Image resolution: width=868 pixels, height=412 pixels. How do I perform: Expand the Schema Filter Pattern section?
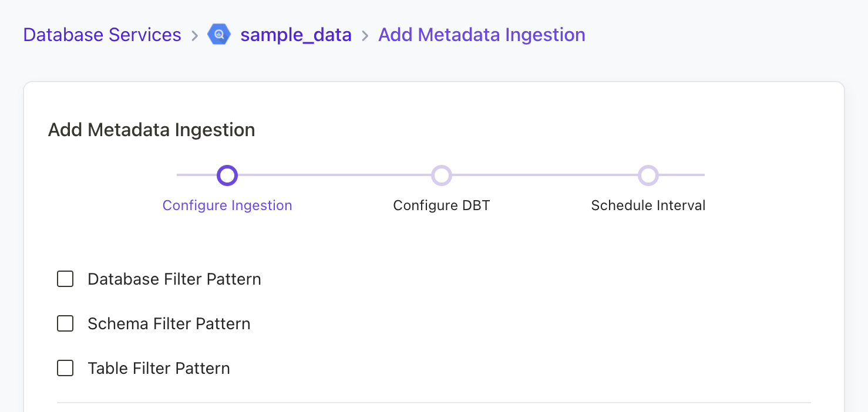pyautogui.click(x=169, y=323)
